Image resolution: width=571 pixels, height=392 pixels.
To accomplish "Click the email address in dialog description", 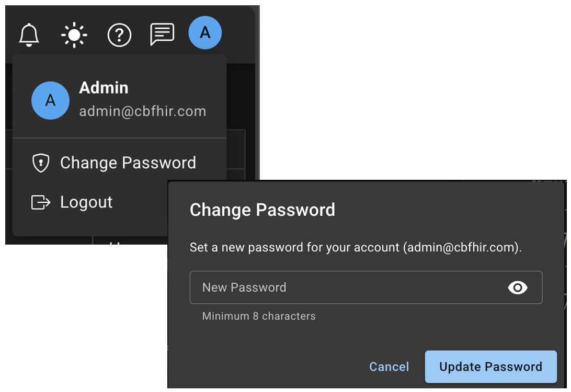I will click(x=461, y=247).
